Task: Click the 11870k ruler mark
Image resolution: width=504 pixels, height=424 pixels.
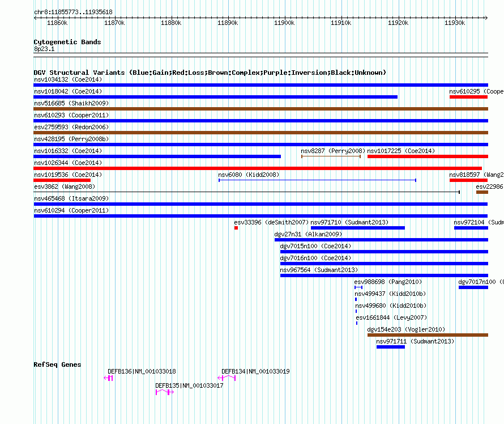Action: pos(114,23)
